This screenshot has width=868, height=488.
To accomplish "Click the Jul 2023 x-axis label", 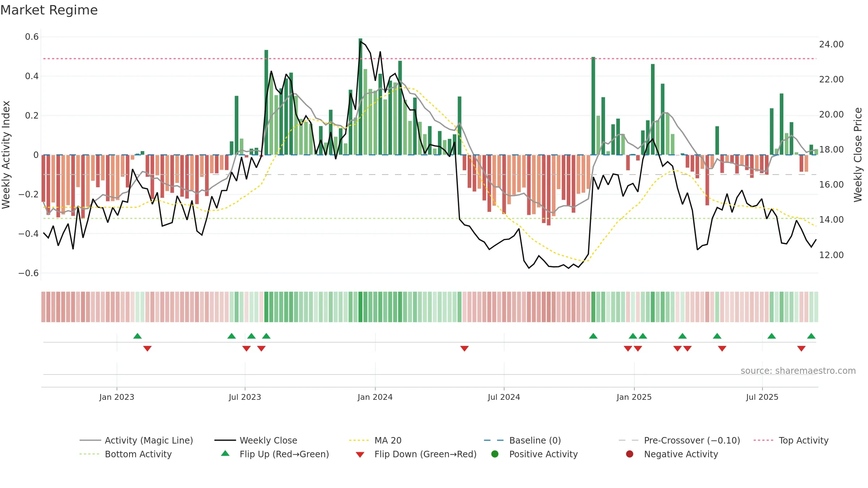I will [245, 397].
